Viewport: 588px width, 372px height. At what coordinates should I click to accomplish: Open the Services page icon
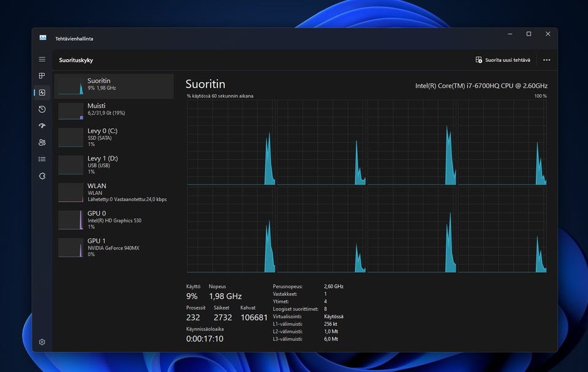click(42, 176)
